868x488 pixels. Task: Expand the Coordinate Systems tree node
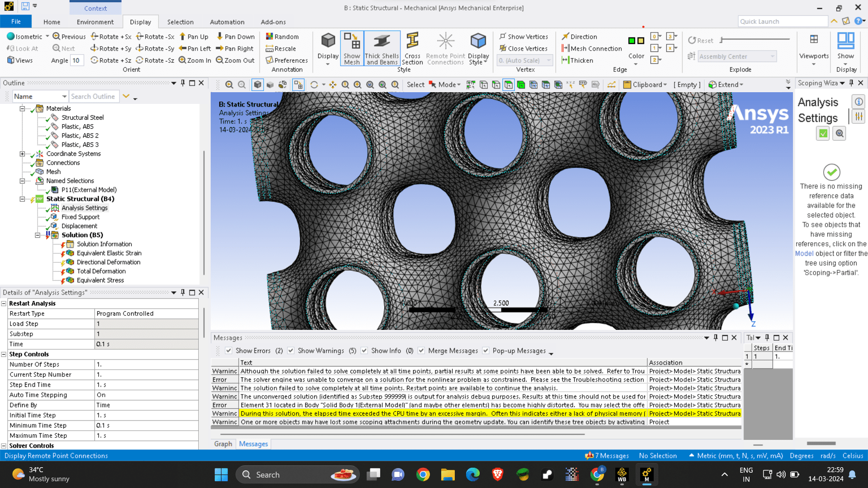22,154
